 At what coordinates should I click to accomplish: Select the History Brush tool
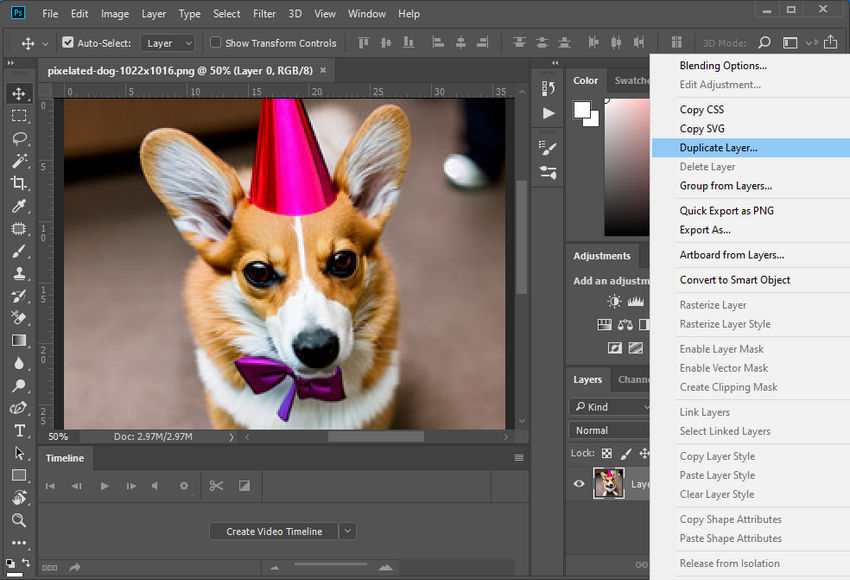19,296
